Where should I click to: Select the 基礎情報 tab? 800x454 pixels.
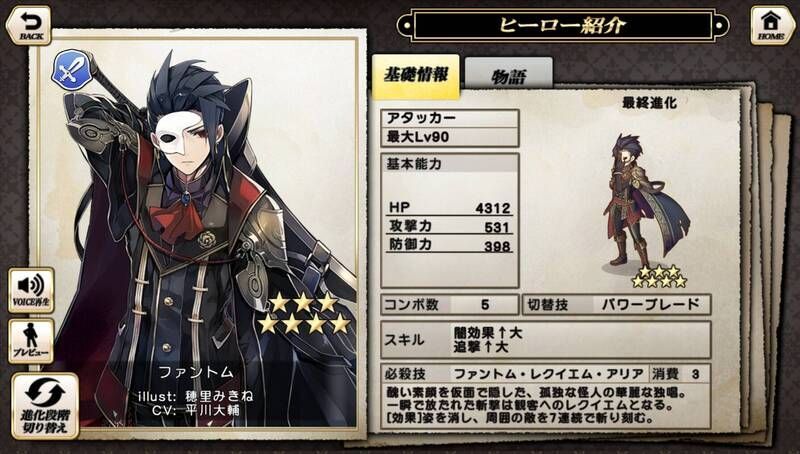416,75
